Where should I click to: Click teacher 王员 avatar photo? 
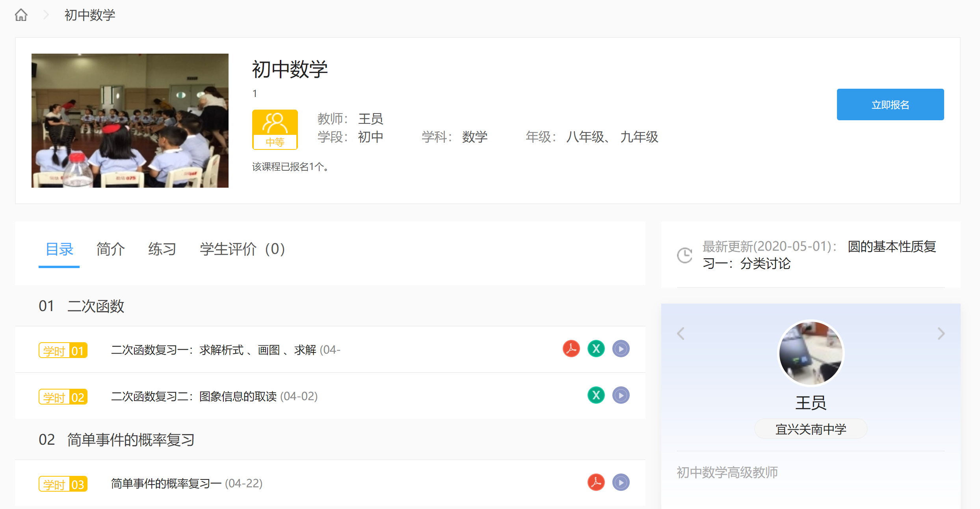coord(811,352)
